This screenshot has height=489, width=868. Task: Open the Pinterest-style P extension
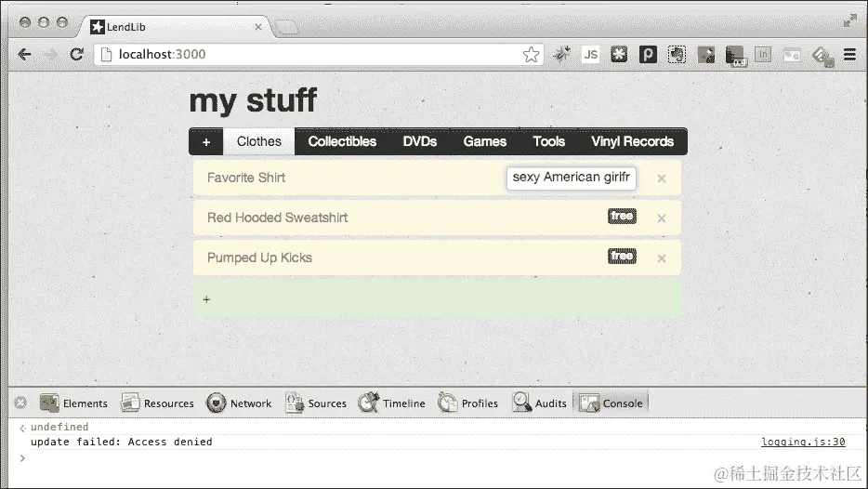(x=648, y=54)
